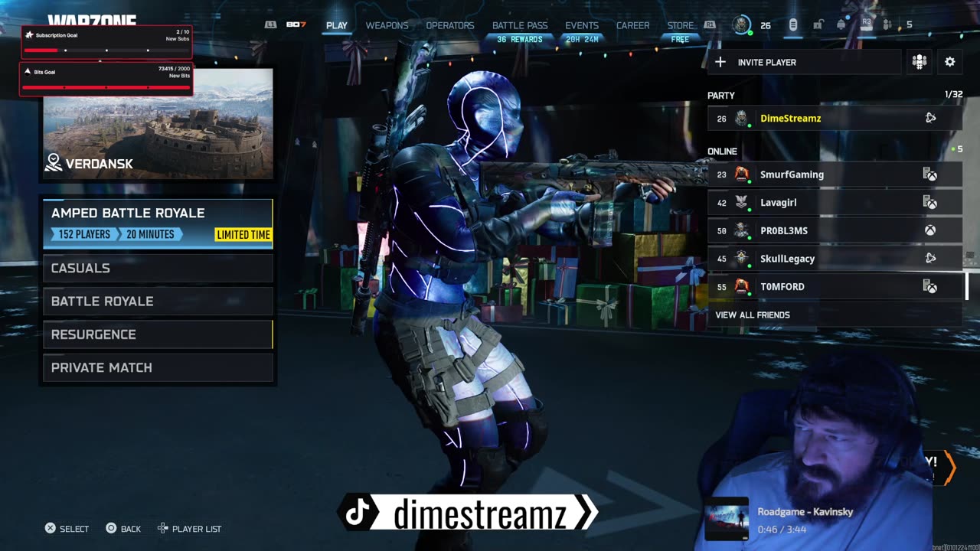Click the Bits Goal progress bar

click(106, 87)
